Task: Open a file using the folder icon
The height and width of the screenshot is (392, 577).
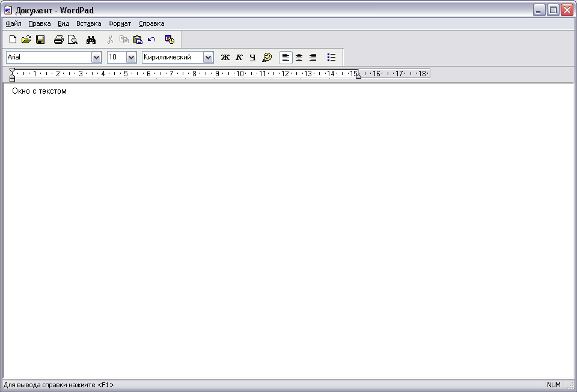Action: point(26,40)
